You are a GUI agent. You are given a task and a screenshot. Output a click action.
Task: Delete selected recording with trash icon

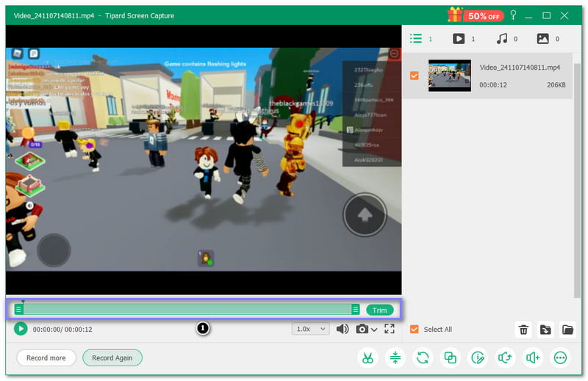(523, 330)
